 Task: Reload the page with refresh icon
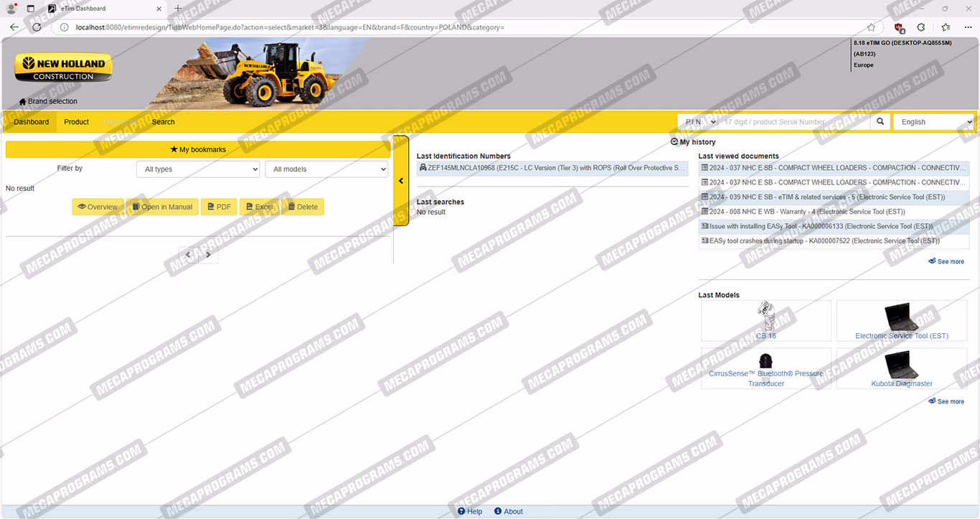point(37,27)
